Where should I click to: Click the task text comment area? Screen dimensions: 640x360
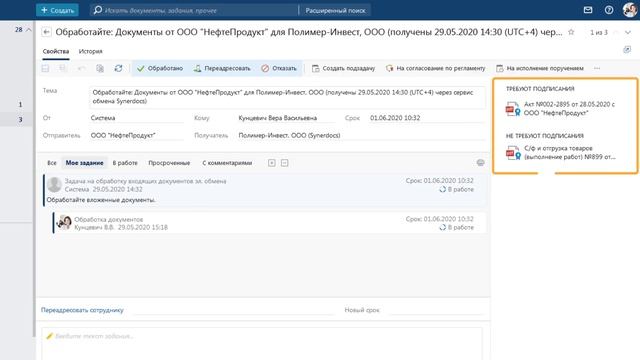pyautogui.click(x=262, y=343)
